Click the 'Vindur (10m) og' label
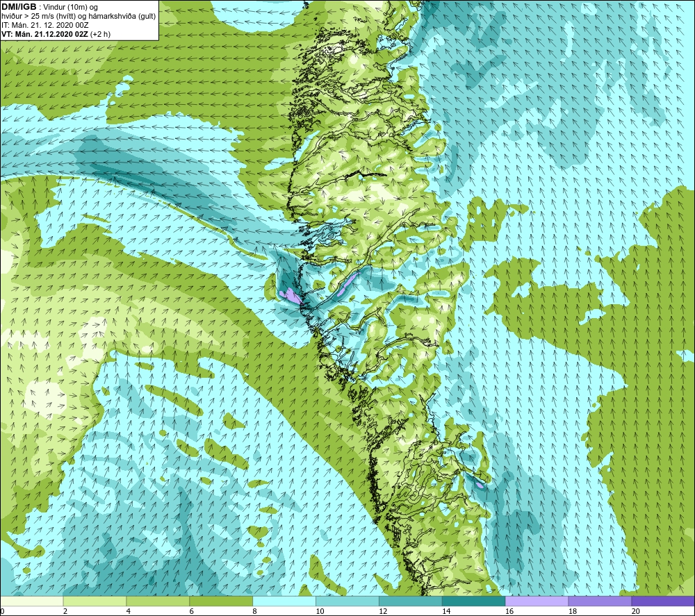 pos(70,8)
